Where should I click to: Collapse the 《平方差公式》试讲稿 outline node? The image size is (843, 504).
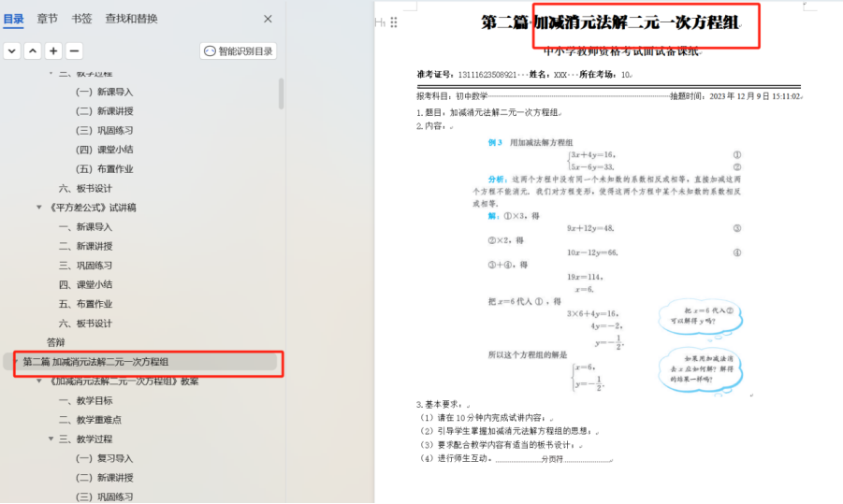[39, 208]
